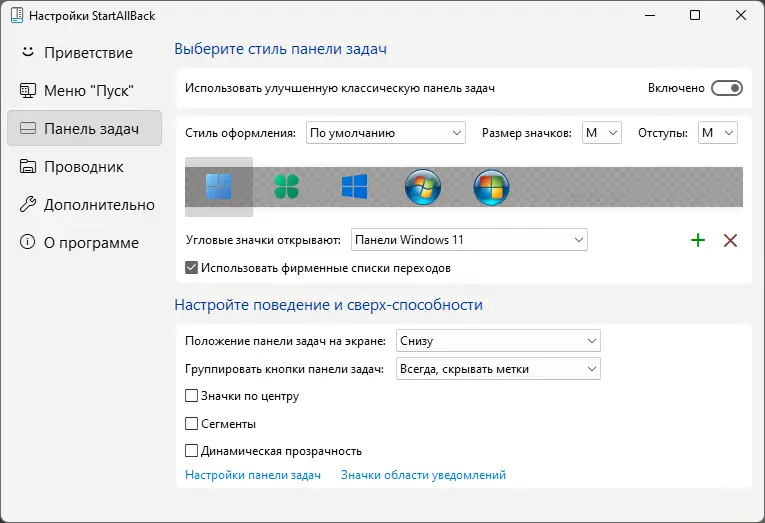Click the Включено label next to the switch

click(x=676, y=88)
